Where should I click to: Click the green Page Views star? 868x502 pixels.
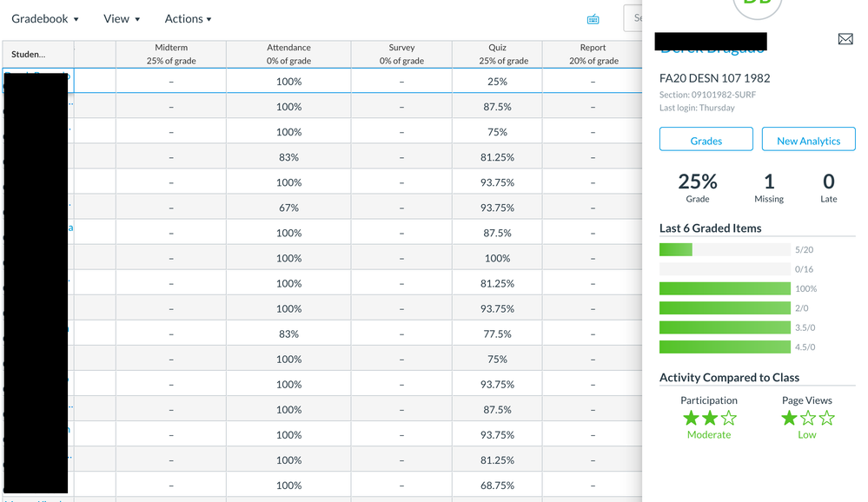pos(789,419)
